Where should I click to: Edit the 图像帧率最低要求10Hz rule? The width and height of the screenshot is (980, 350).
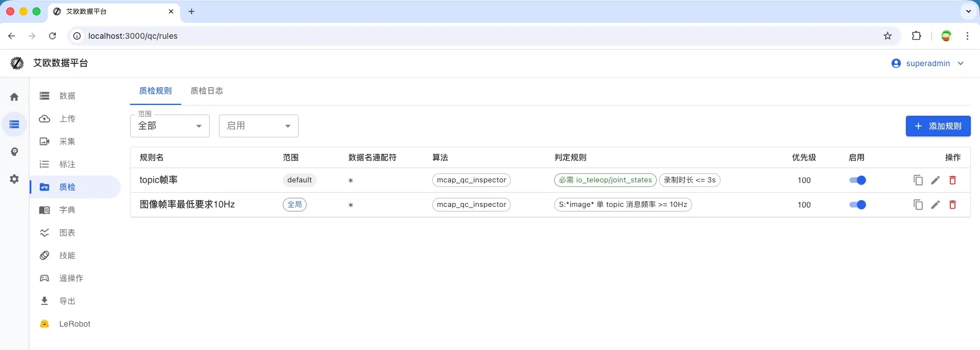point(935,205)
